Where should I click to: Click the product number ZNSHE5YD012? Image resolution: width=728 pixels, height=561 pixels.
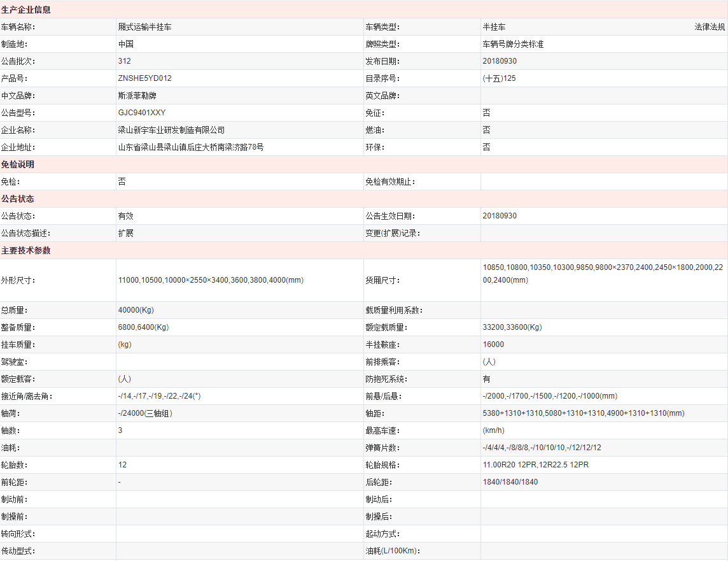pyautogui.click(x=144, y=78)
